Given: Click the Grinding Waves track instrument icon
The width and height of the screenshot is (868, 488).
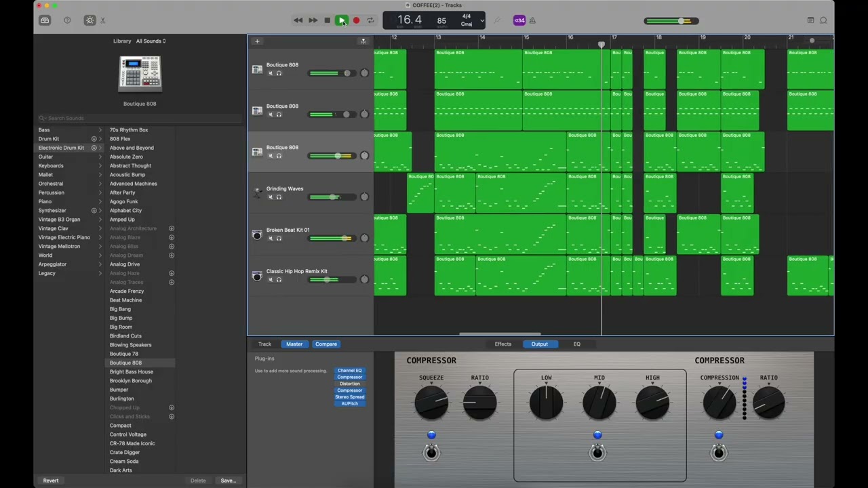Looking at the screenshot, I should tap(257, 193).
